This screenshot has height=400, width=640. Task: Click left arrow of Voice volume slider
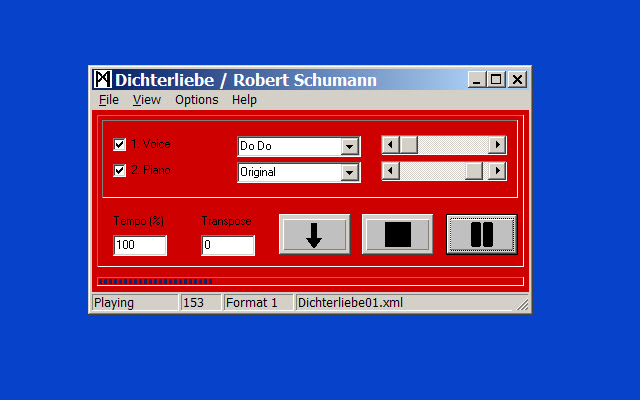coord(391,145)
